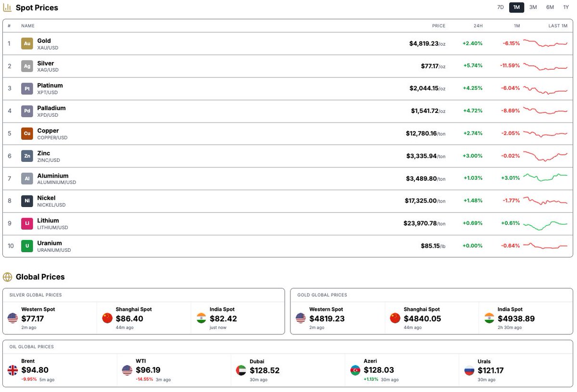Click the Spot Prices bar chart icon
Screen dimensions: 577x392
pos(7,8)
